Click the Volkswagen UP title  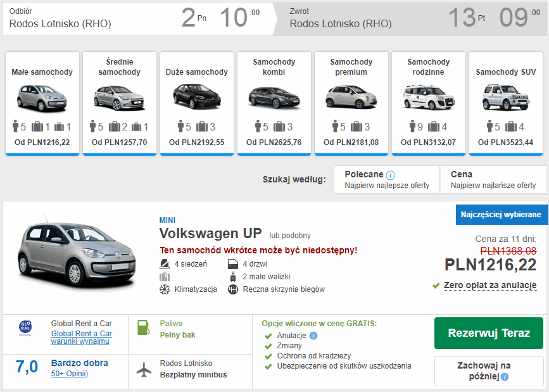[210, 233]
